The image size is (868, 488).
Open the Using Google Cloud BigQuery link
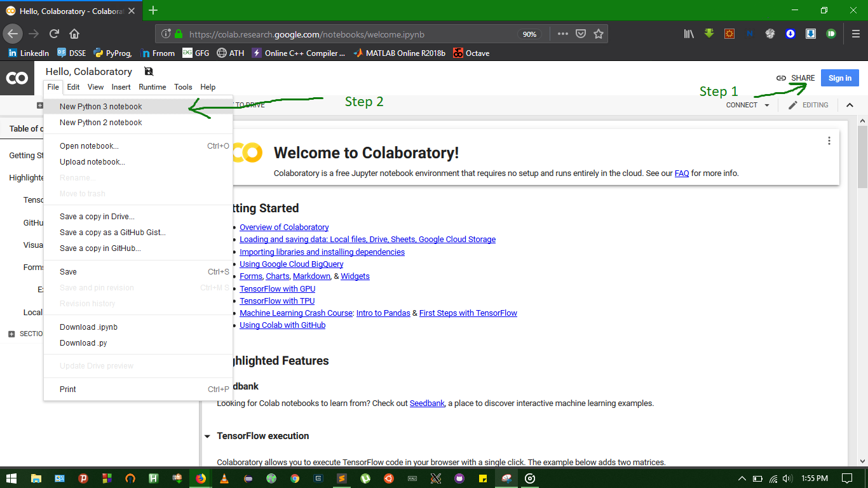coord(292,264)
